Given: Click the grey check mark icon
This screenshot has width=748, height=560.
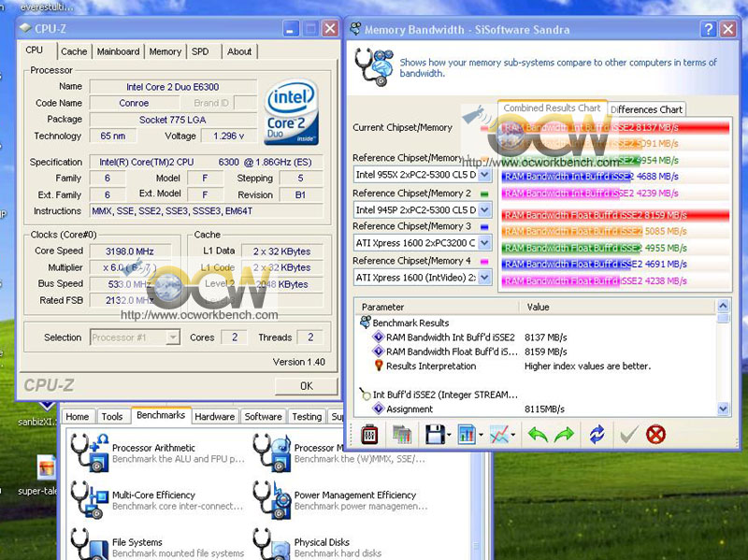Looking at the screenshot, I should (x=628, y=434).
